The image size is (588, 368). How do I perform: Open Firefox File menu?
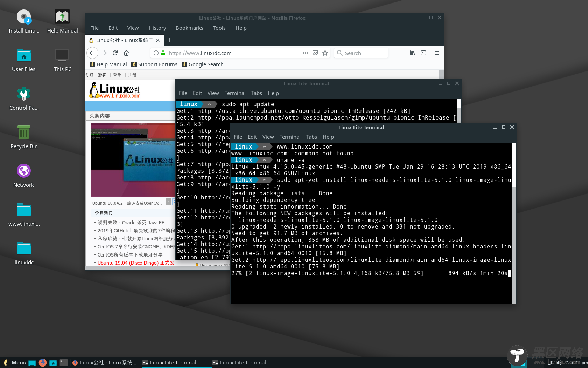coord(94,28)
